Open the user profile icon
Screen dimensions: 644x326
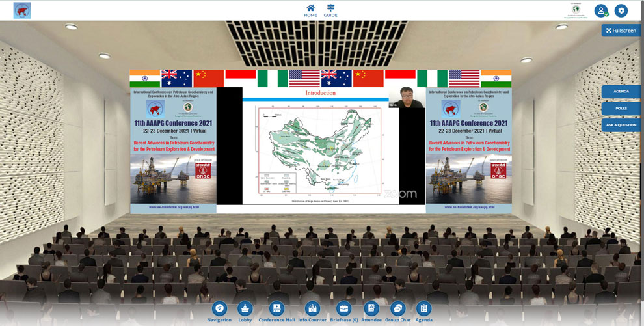pos(601,10)
